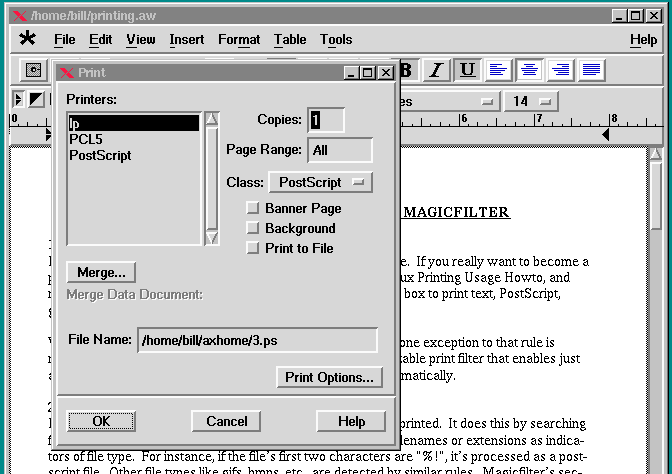Toggle bold formatting in toolbar
Viewport: 672px width, 474px height.
click(x=406, y=70)
